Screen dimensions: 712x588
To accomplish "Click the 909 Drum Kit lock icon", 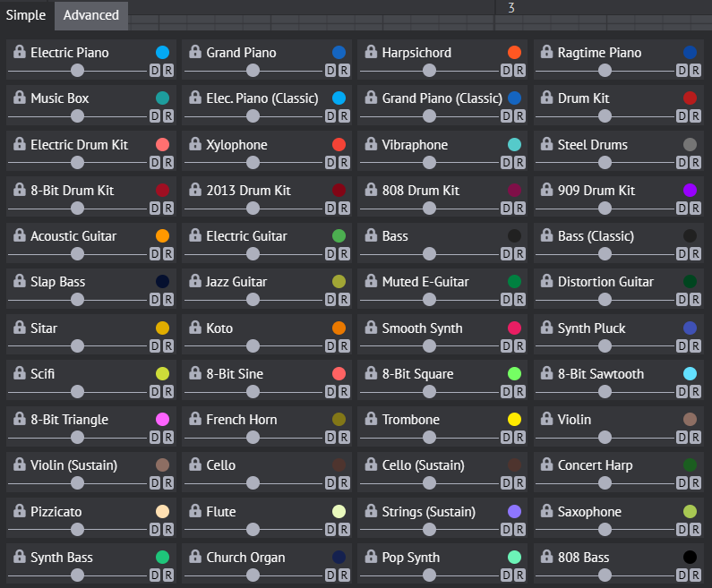I will [546, 190].
